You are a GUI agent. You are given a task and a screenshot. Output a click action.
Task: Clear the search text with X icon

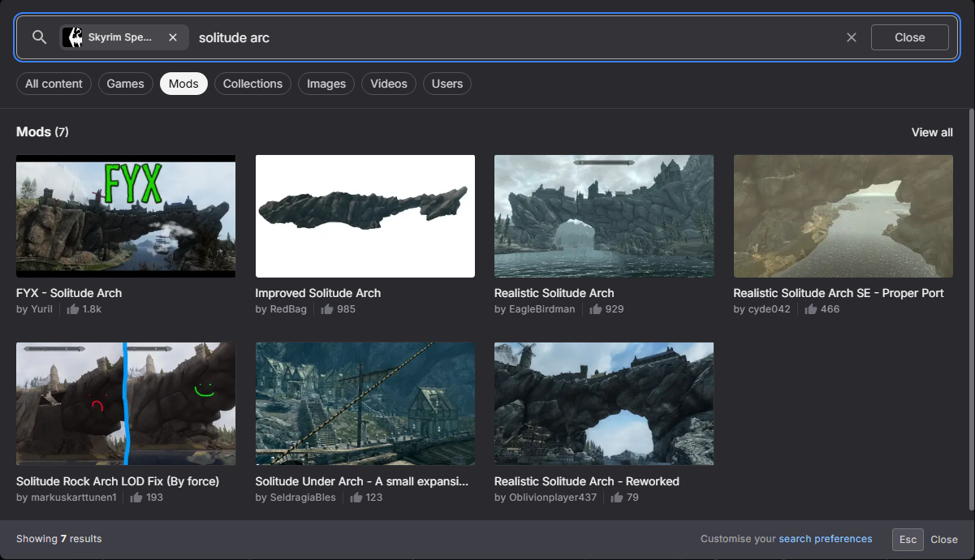851,37
